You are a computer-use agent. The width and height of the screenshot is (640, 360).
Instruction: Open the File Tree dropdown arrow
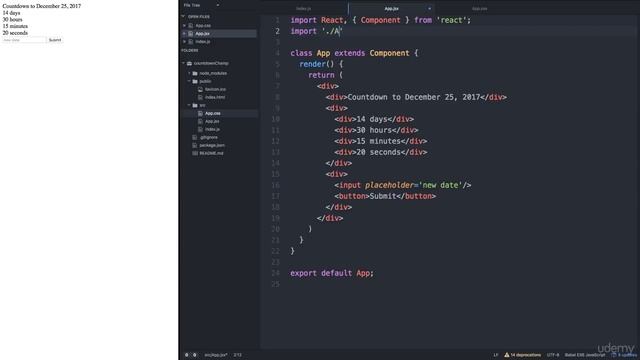coord(218,5)
